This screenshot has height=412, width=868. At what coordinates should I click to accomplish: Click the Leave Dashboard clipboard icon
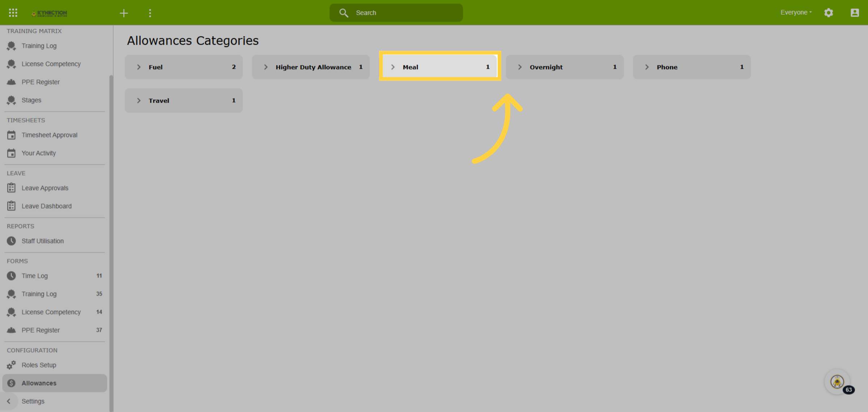click(x=11, y=206)
